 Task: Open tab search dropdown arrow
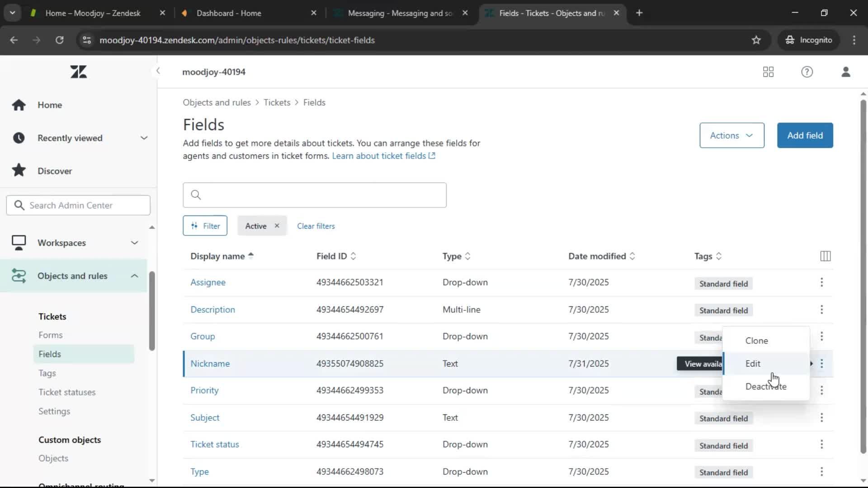pyautogui.click(x=12, y=13)
